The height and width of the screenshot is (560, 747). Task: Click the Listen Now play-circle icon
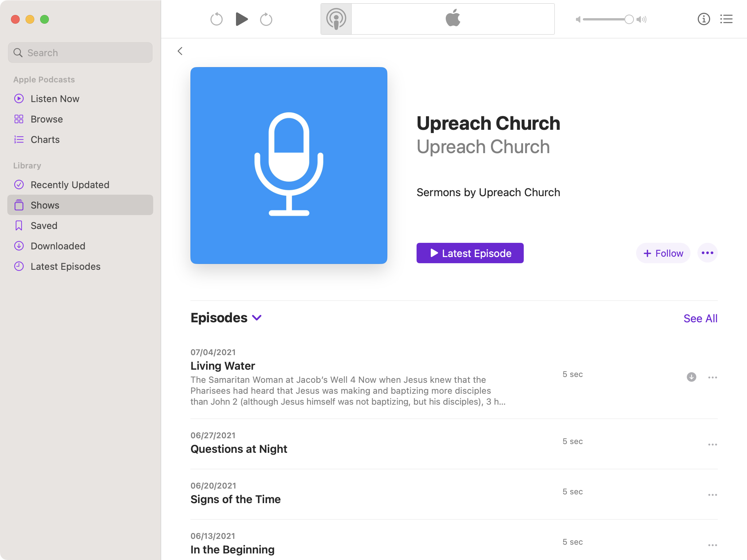pos(19,99)
